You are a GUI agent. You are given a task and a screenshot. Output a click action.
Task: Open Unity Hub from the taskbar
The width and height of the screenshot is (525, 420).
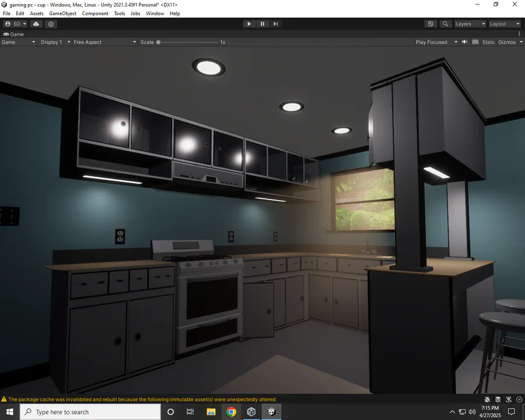tap(251, 412)
